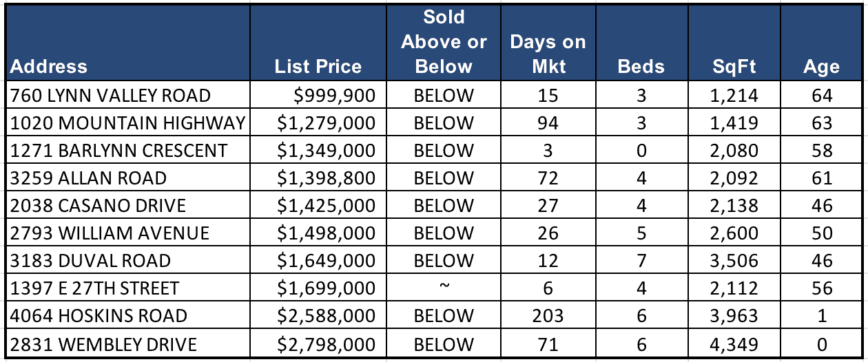
Task: Click the 2793 WILLIAM AVENUE cell
Action: click(110, 233)
